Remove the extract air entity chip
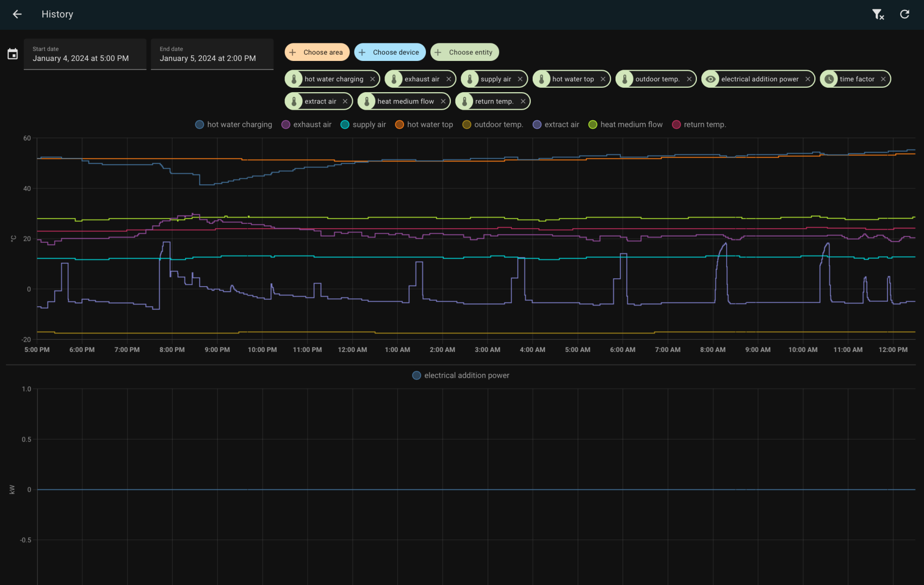 (x=345, y=101)
